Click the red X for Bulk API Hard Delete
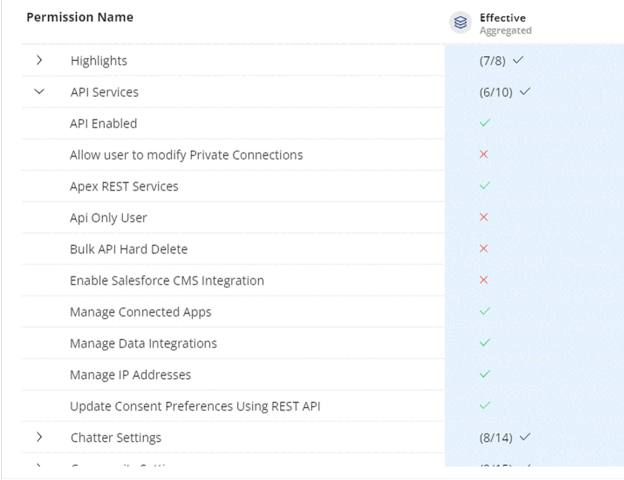Viewport: 624px width, 480px height. [x=484, y=248]
